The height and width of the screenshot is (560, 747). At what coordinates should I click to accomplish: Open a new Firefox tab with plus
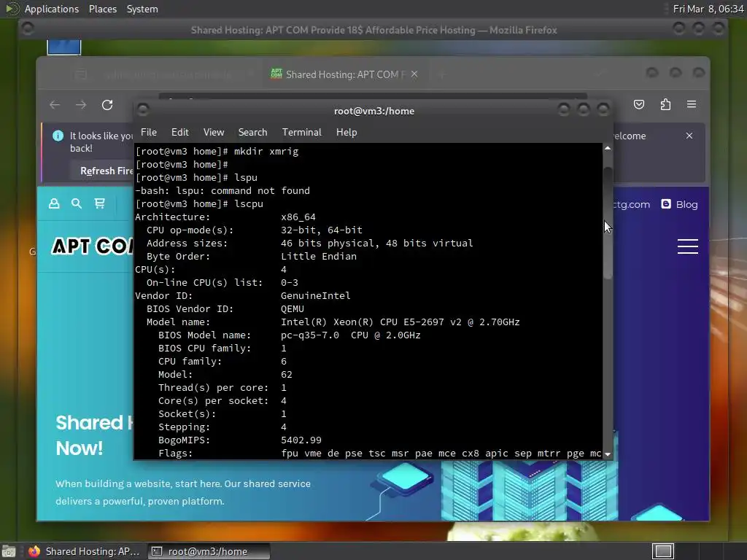tap(441, 75)
